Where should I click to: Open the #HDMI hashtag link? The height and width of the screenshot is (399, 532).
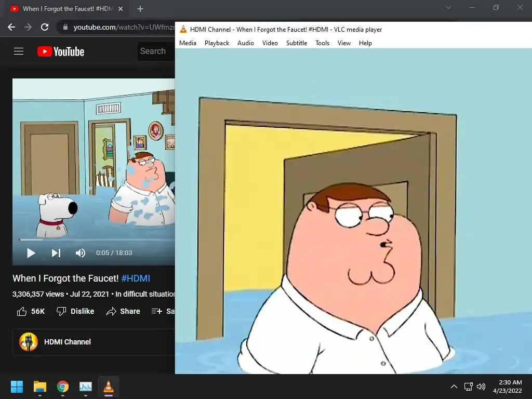click(136, 278)
